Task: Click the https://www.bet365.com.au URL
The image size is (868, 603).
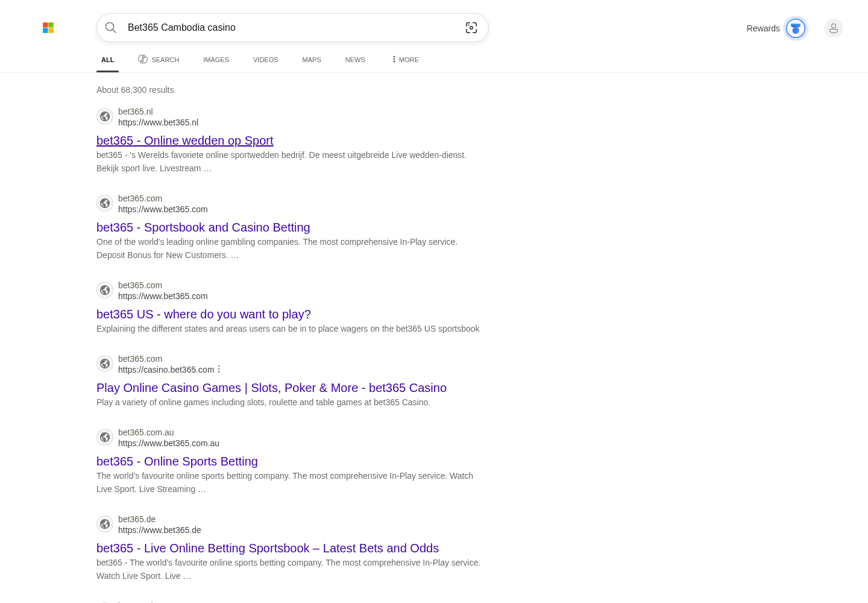Action: [169, 443]
